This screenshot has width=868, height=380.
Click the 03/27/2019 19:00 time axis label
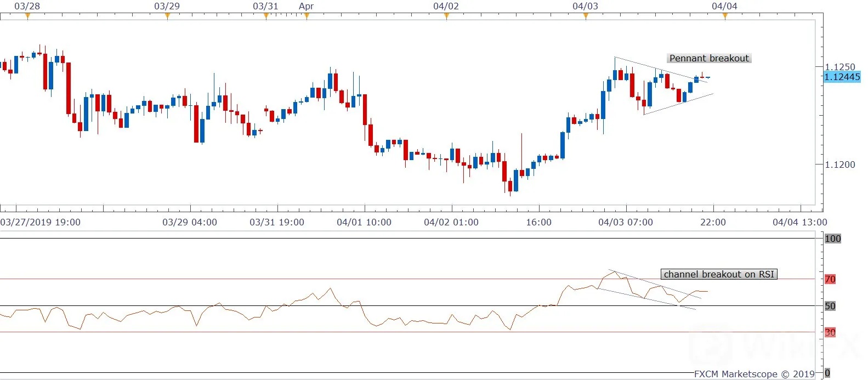pos(41,222)
